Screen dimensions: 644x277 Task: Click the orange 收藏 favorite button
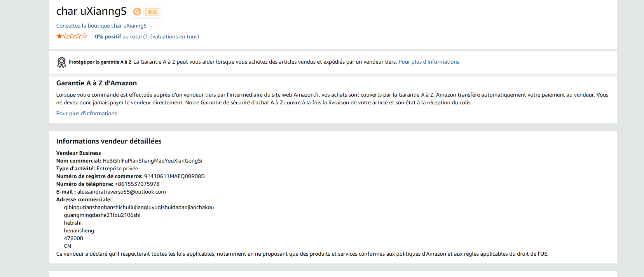152,12
